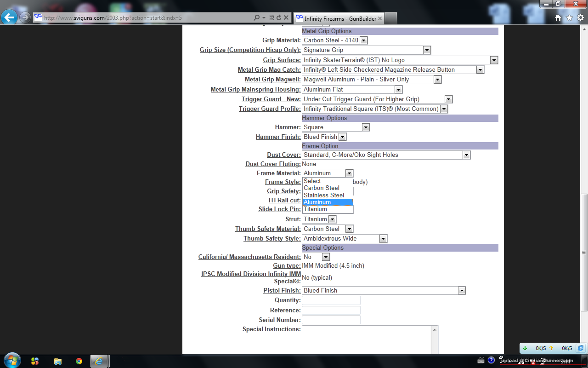The width and height of the screenshot is (588, 368).
Task: Pick Carbon Steel from the open list
Action: tap(321, 188)
